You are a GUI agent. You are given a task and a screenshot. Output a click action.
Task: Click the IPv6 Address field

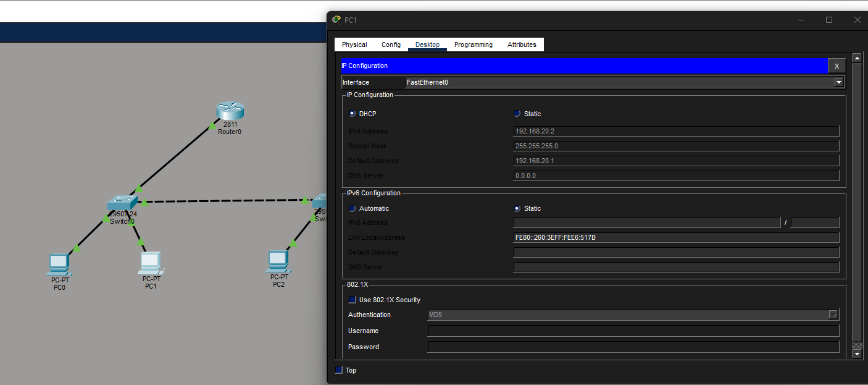[646, 222]
